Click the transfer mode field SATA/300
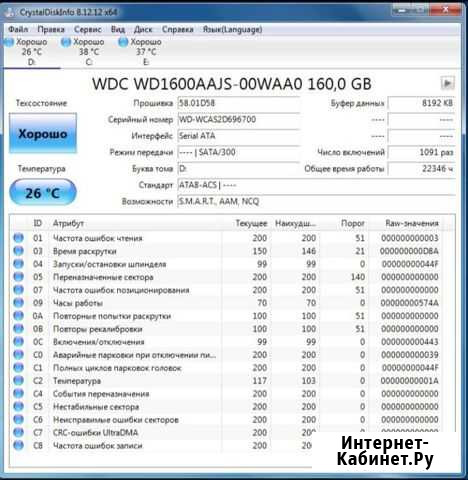468x480 pixels. coord(238,152)
